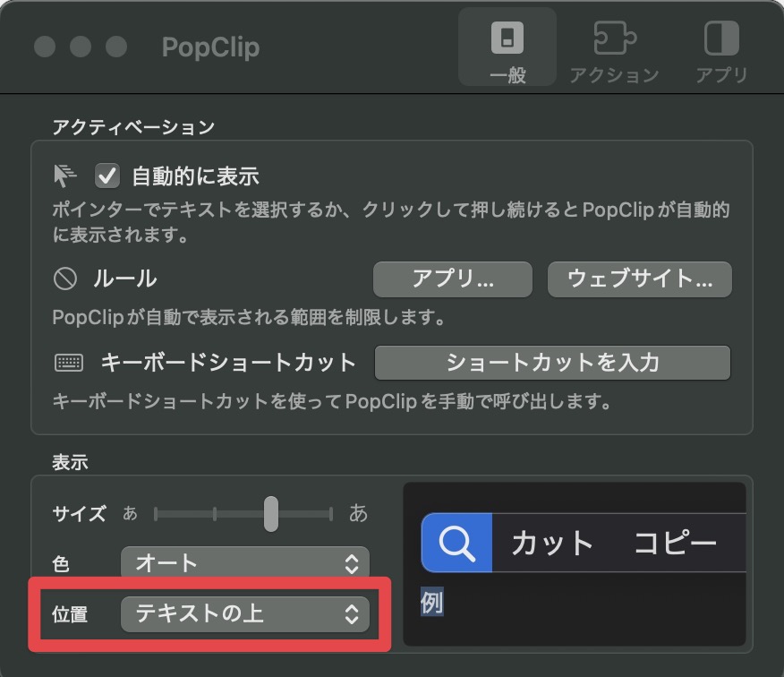Screen dimensions: 784x677
Task: Click the 一般 tab icon
Action: coord(507,39)
